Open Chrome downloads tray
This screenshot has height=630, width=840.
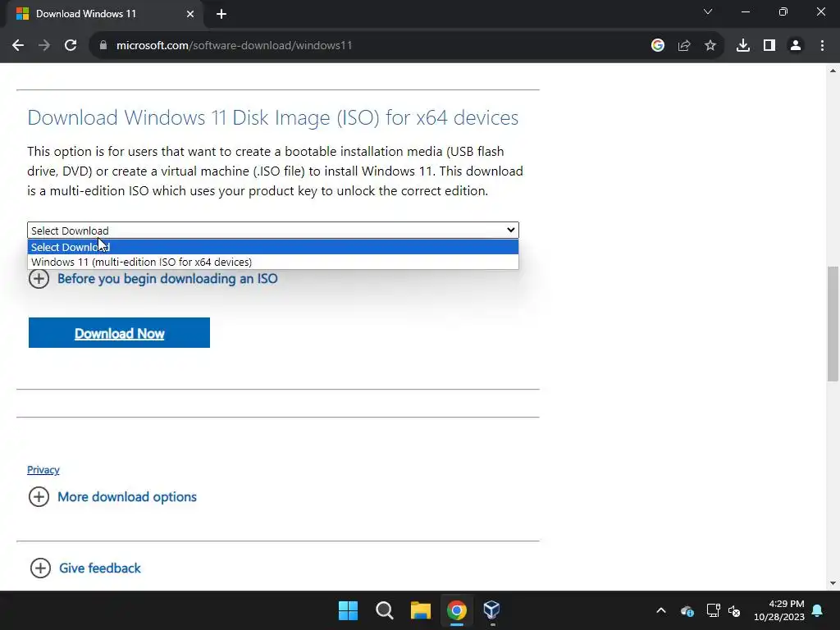pos(743,46)
